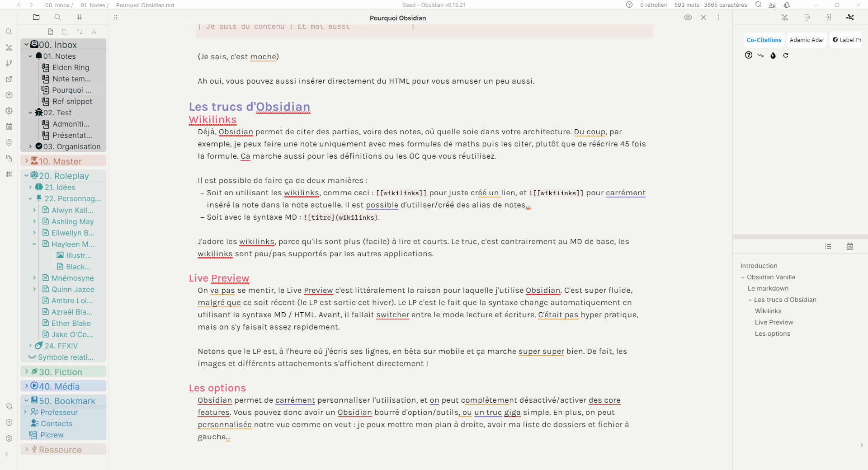Viewport: 868px width, 470px height.
Task: Click the Aa spellcheck status bar icon
Action: click(772, 5)
